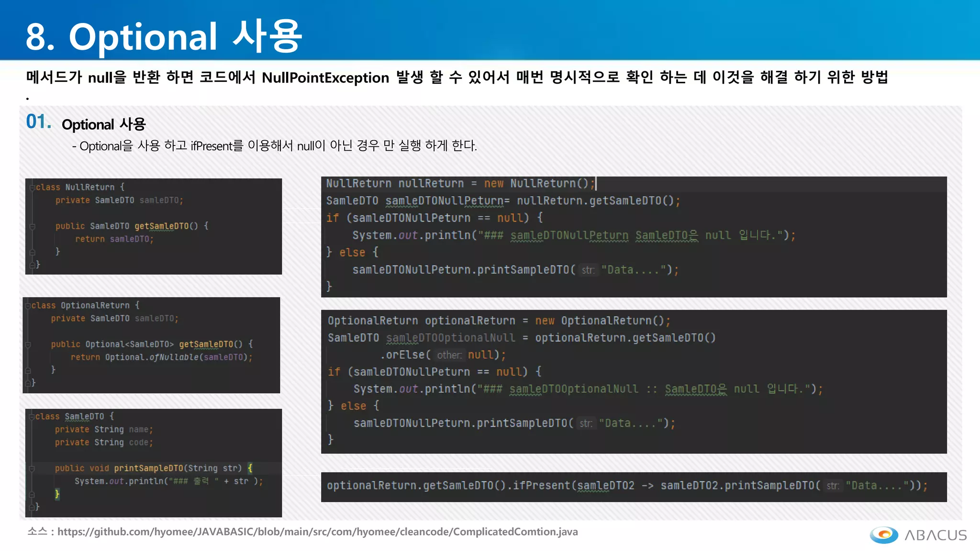This screenshot has width=980, height=551.
Task: Collapse fold marker at class OptionalReturn line
Action: pyautogui.click(x=28, y=305)
